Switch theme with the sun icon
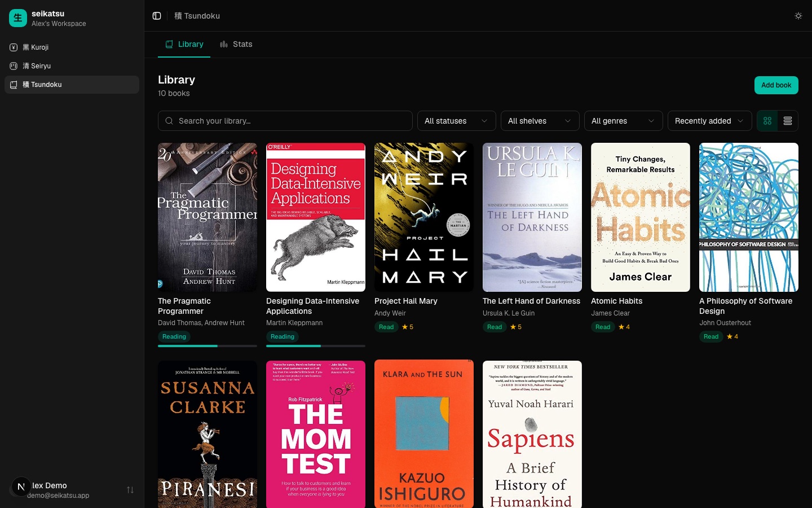Screen dimensions: 812x508 [798, 16]
